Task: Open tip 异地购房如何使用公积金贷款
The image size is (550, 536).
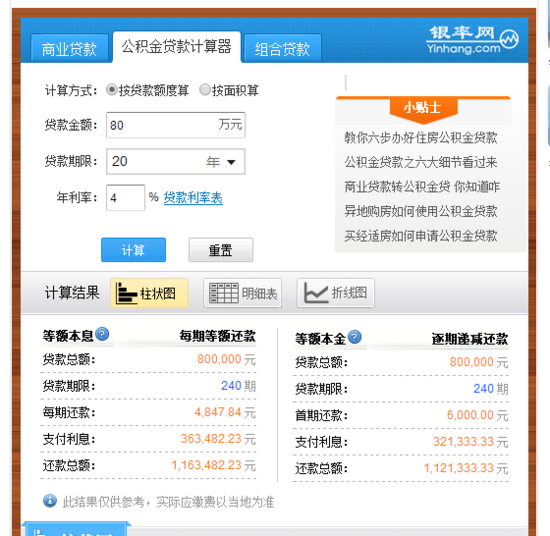Action: (x=421, y=211)
